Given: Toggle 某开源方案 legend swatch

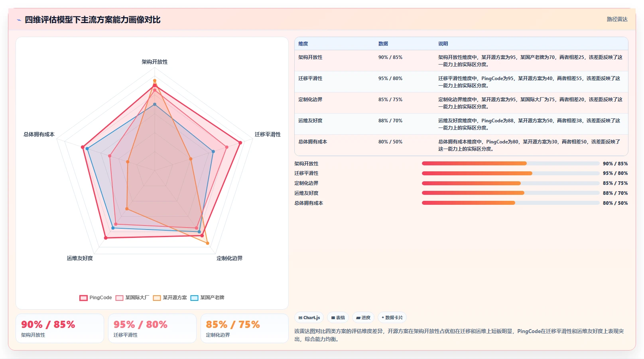Looking at the screenshot, I should [157, 298].
